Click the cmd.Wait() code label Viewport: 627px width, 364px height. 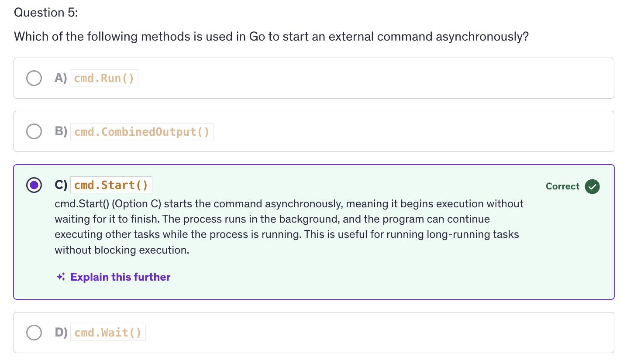tap(107, 333)
